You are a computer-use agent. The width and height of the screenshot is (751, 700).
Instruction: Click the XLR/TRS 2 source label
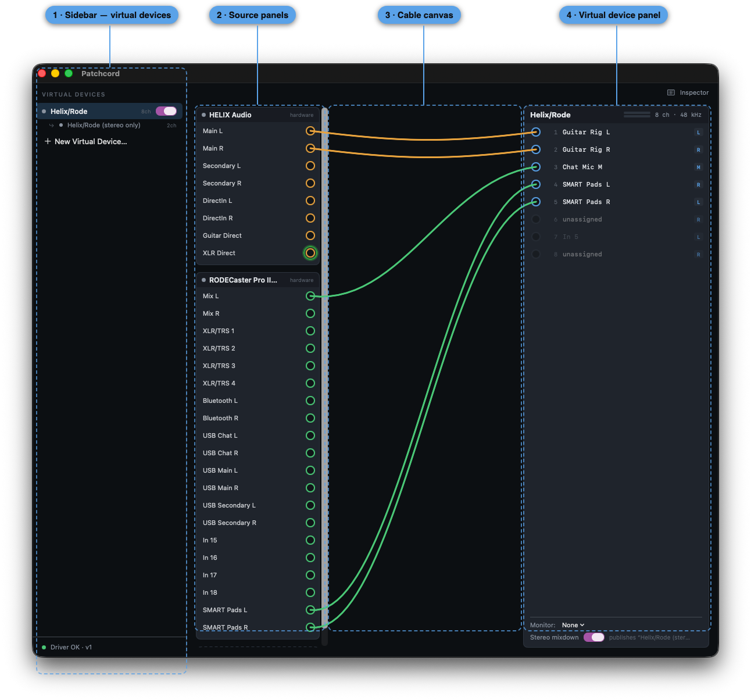click(x=219, y=348)
